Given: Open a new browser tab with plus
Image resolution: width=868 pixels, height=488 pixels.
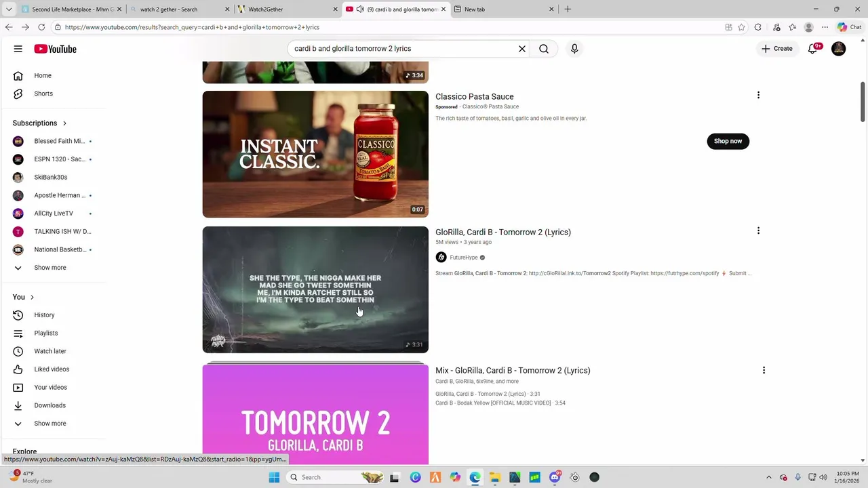Looking at the screenshot, I should tap(568, 9).
